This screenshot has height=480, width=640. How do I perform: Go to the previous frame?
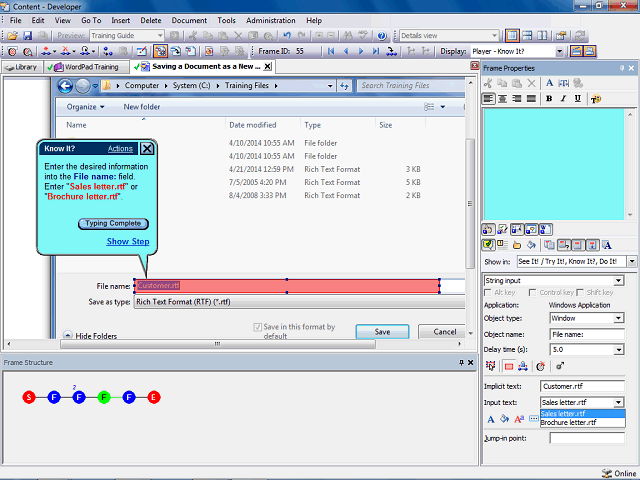pos(346,51)
